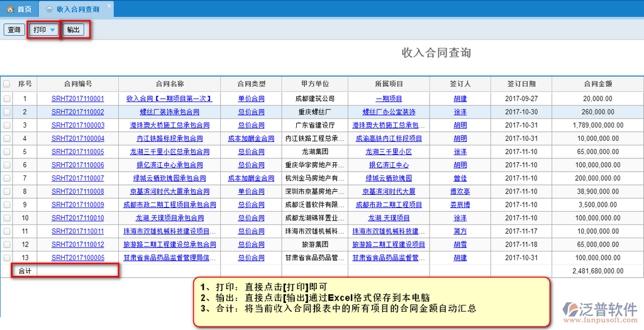The image size is (644, 330).
Task: Sort by the 合同金额 column header
Action: click(x=597, y=84)
